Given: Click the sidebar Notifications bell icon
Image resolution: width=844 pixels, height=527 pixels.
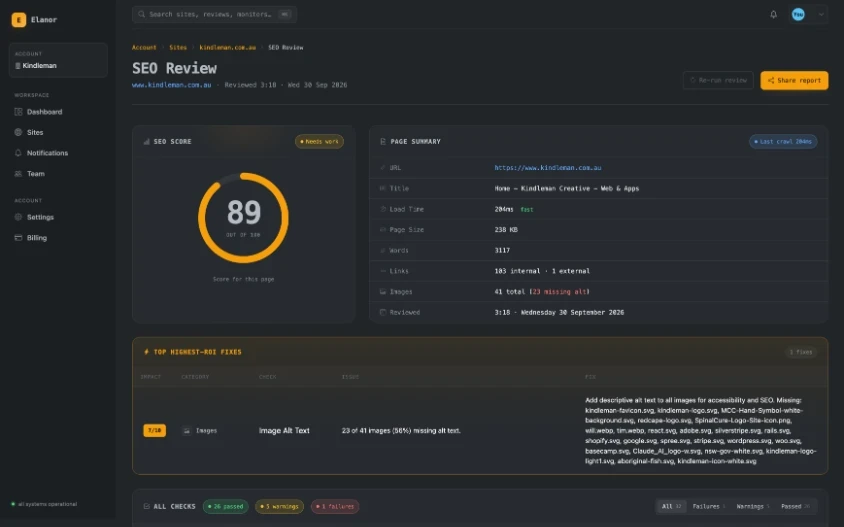Looking at the screenshot, I should pyautogui.click(x=18, y=153).
